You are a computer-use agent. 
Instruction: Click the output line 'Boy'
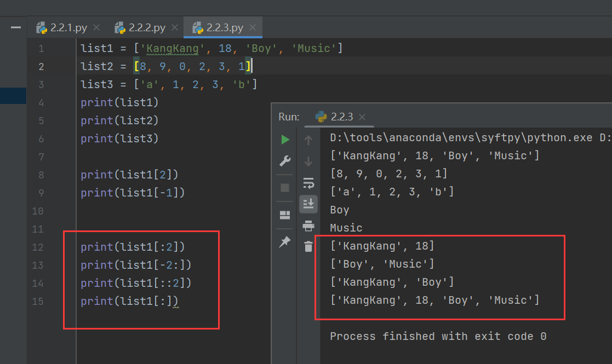click(x=340, y=210)
